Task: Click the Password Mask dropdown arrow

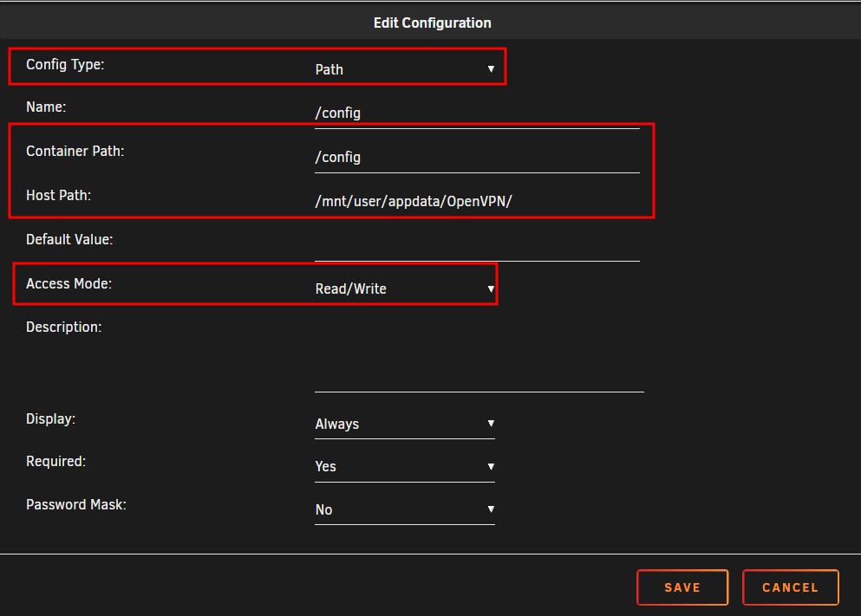Action: 491,509
